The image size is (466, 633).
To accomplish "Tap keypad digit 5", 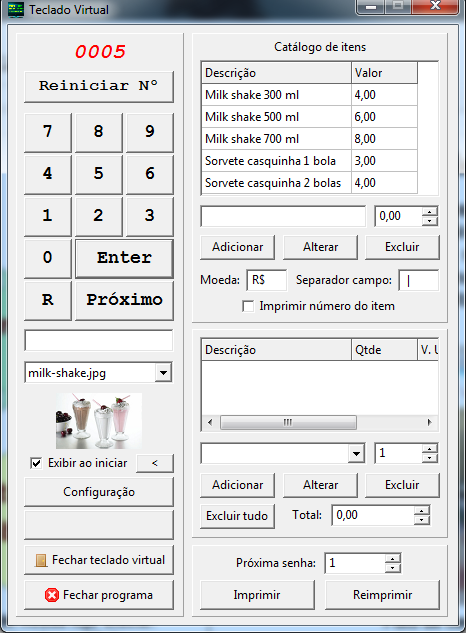I will point(99,174).
